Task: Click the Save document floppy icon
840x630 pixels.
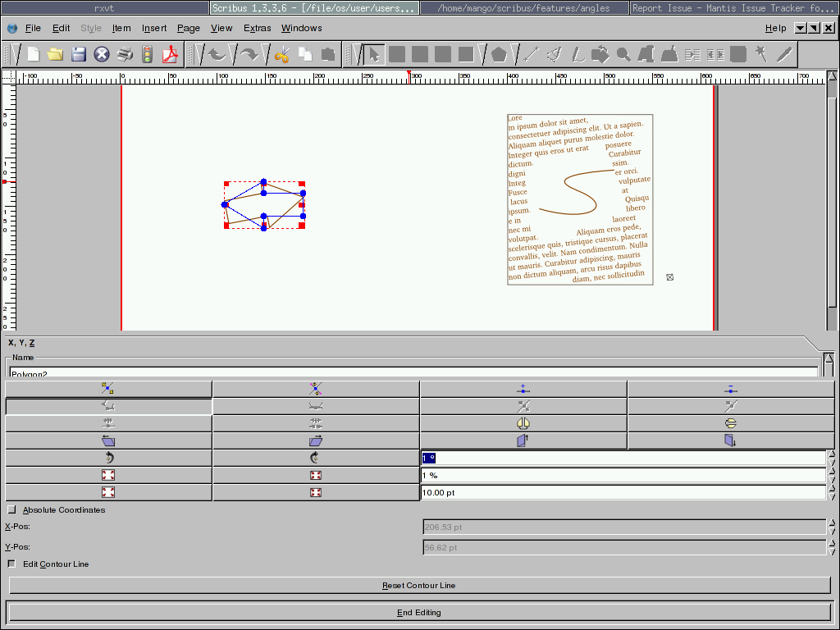Action: 79,55
